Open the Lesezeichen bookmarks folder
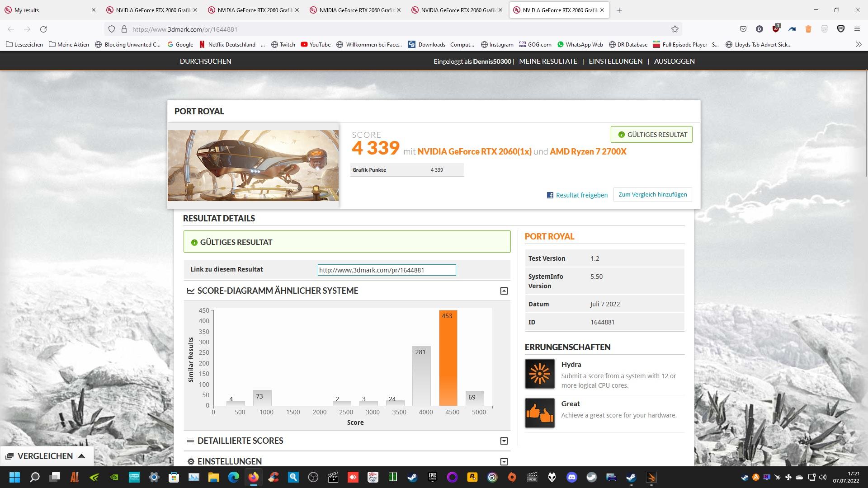This screenshot has height=488, width=868. tap(24, 44)
